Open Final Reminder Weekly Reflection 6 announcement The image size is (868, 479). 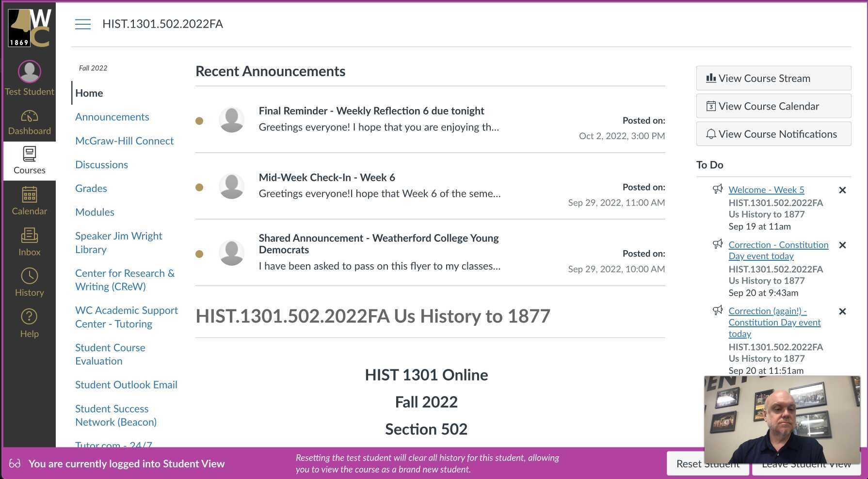tap(371, 111)
